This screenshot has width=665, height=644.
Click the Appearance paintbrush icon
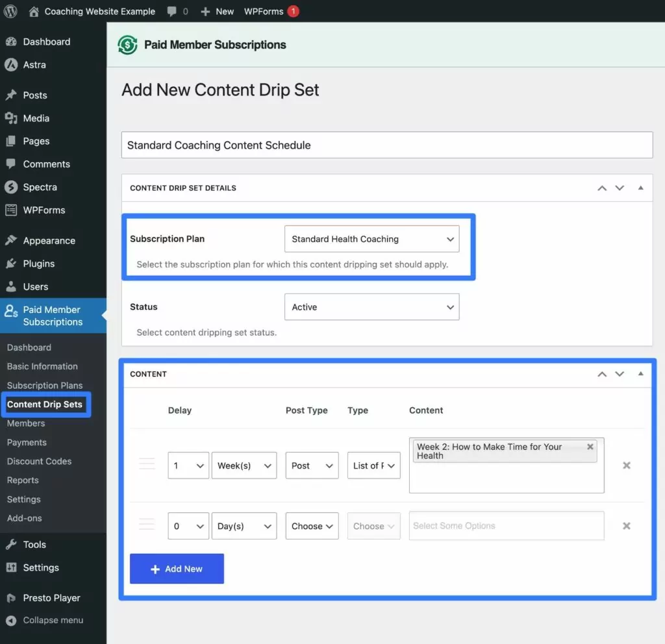point(12,240)
